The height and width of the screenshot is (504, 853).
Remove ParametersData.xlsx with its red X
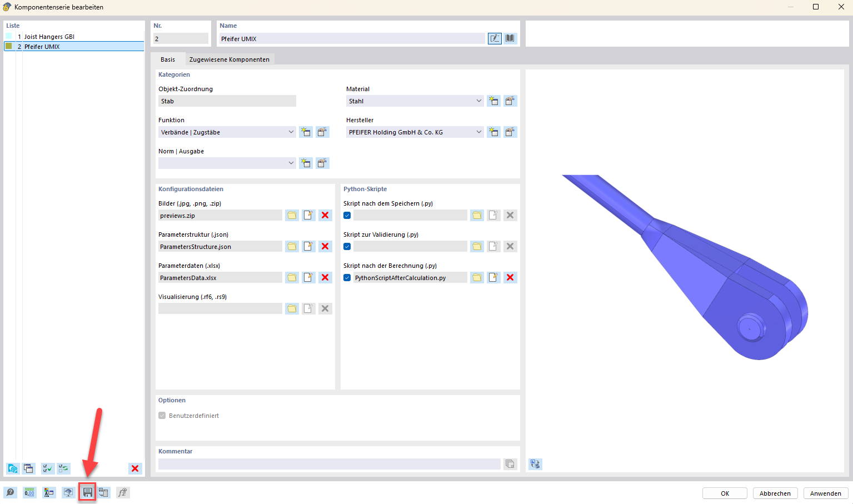325,278
